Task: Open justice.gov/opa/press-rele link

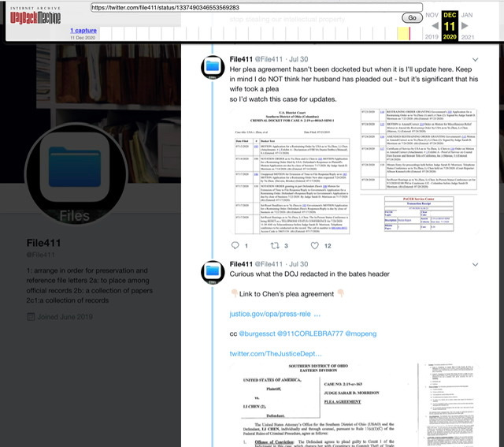Action: click(275, 314)
